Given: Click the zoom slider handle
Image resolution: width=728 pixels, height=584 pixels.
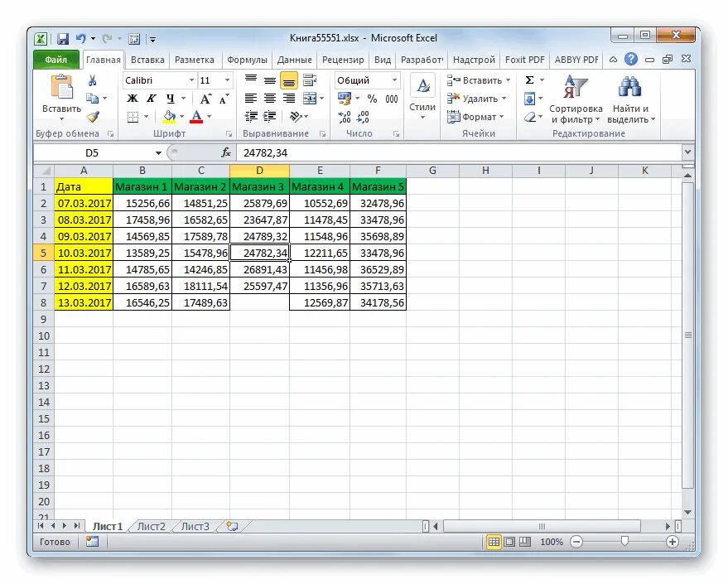Looking at the screenshot, I should pyautogui.click(x=625, y=541).
